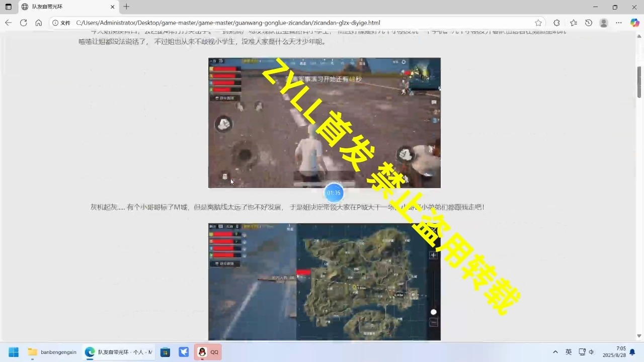Open the Copilot sidebar icon

tap(634, 23)
